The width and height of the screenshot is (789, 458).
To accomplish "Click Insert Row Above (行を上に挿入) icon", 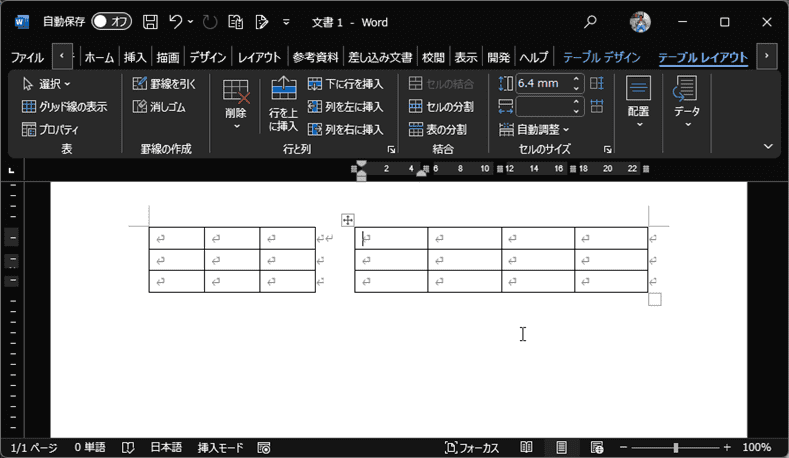I will click(x=284, y=103).
